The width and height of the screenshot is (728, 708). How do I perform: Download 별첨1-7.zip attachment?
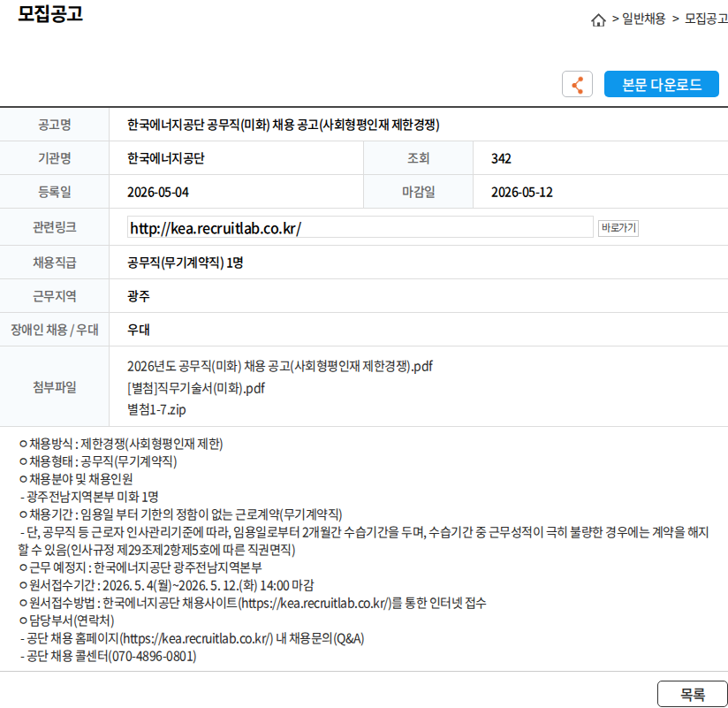[x=156, y=410]
